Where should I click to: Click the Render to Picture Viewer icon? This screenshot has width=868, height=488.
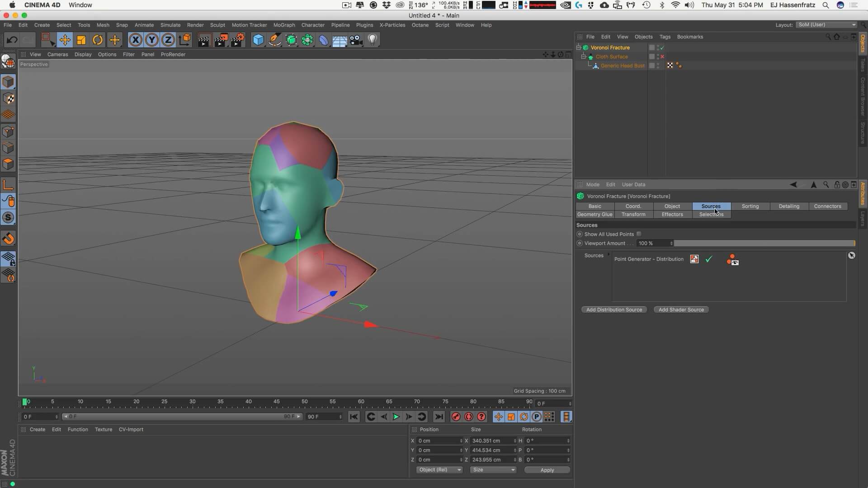pos(221,40)
